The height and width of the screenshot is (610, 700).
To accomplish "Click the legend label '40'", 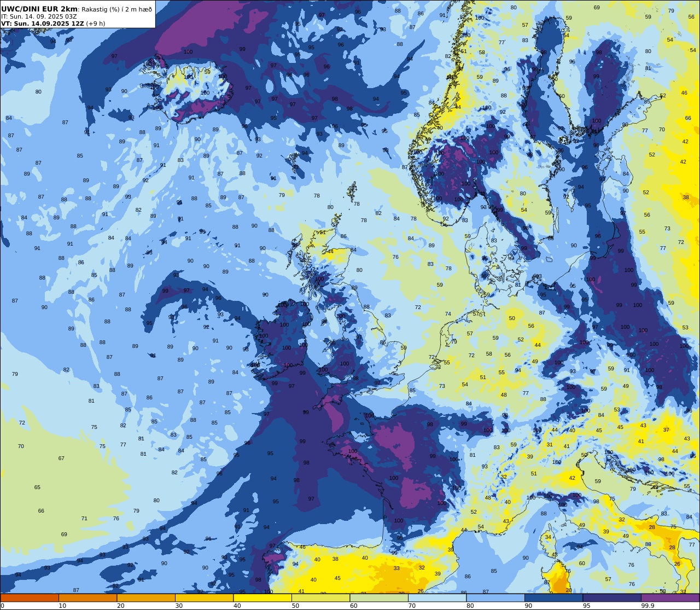I will tap(237, 606).
